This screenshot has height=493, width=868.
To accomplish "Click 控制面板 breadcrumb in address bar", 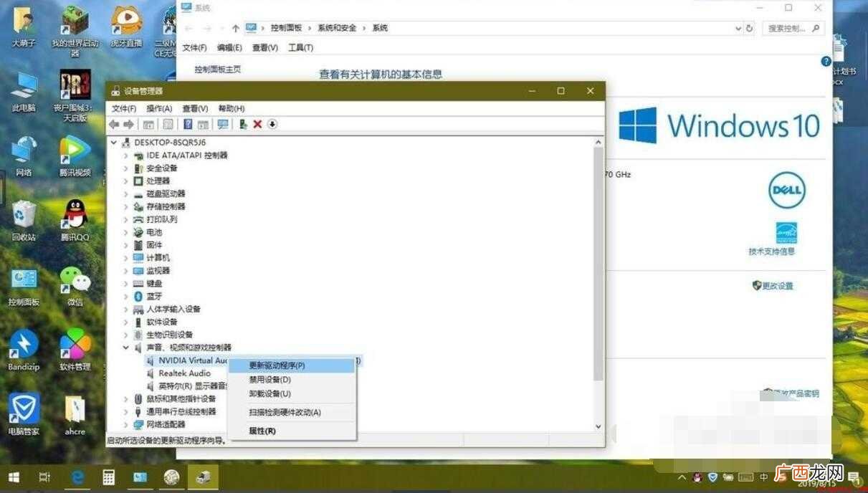I will coord(287,28).
